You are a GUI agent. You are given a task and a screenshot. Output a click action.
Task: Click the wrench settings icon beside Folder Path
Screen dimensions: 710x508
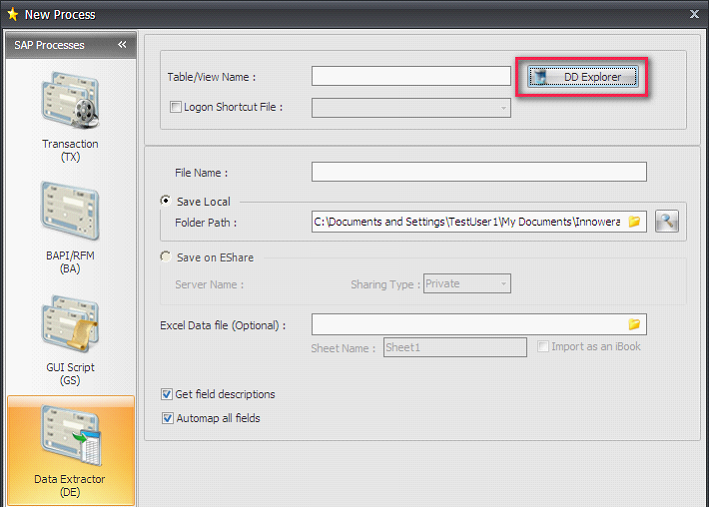[x=667, y=222]
